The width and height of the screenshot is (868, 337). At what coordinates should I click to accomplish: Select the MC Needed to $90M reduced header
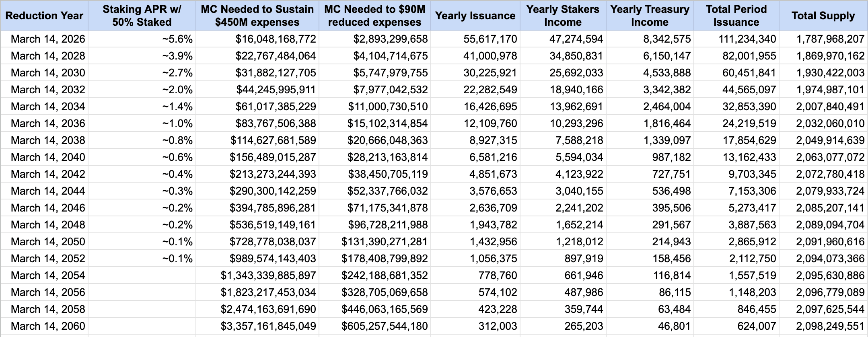tap(374, 16)
